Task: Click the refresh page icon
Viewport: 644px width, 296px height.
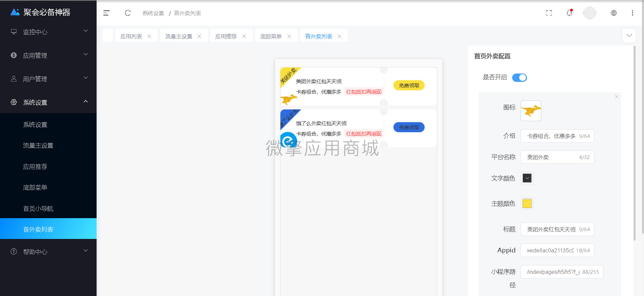Action: 127,13
